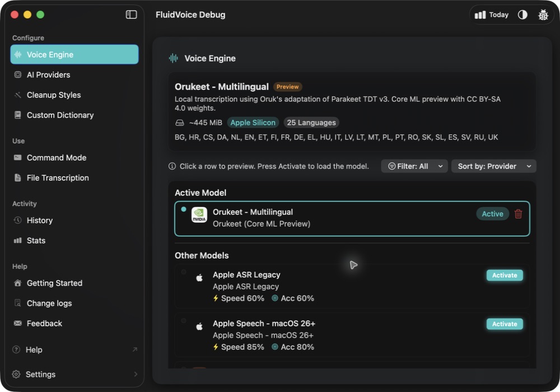The height and width of the screenshot is (392, 560).
Task: Expand Settings with its chevron arrow
Action: coord(136,374)
